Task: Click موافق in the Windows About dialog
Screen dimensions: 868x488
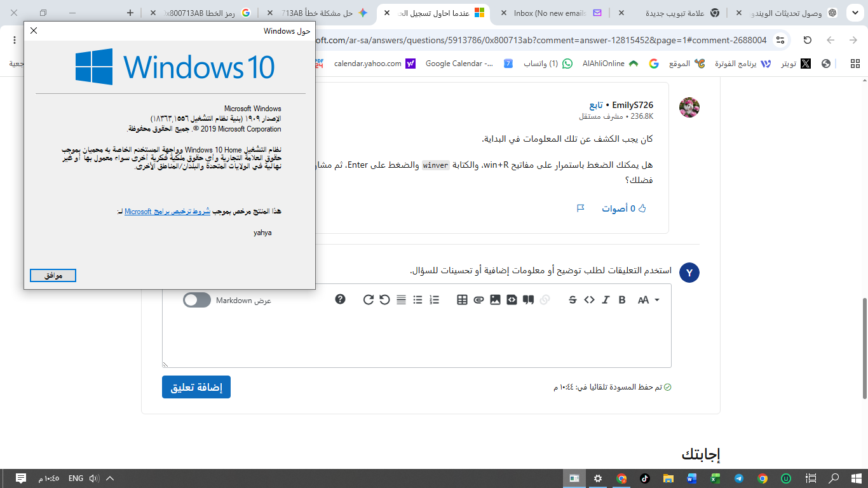Action: [x=53, y=275]
